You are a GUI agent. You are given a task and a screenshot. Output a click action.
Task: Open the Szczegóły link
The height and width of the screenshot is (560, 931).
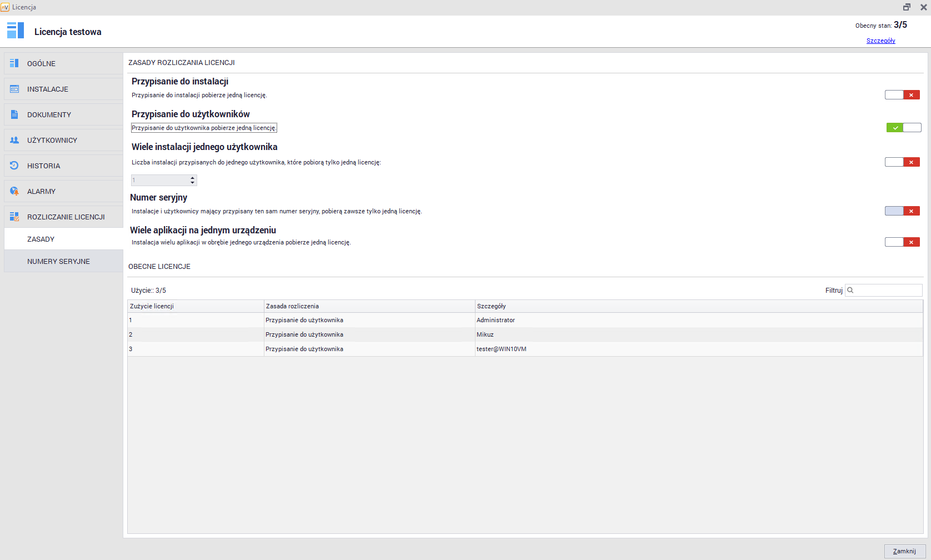880,41
